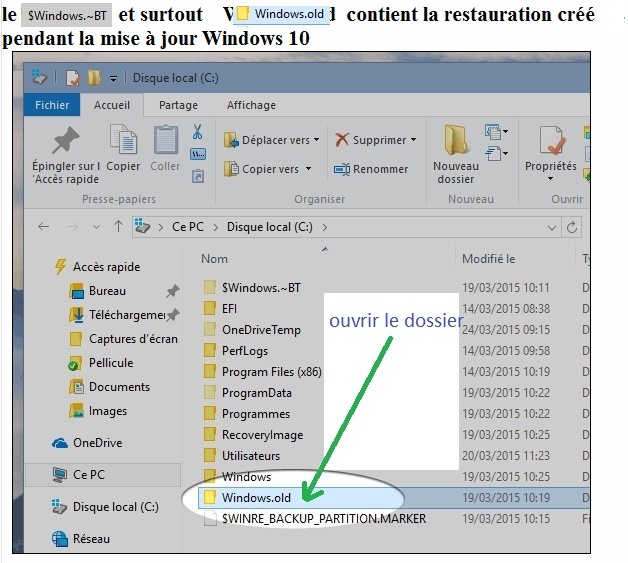The height and width of the screenshot is (563, 628).
Task: Open the recent locations dropdown chevron
Action: (96, 227)
